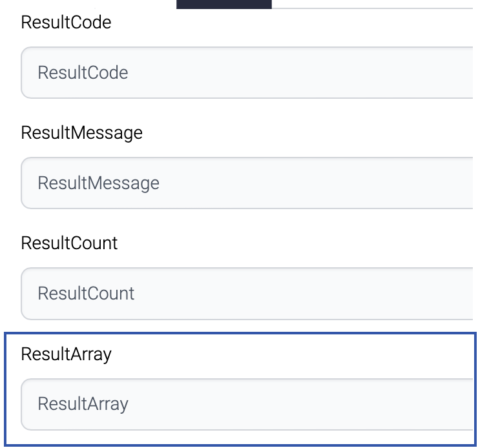Click the ResultArray label text

pos(66,354)
